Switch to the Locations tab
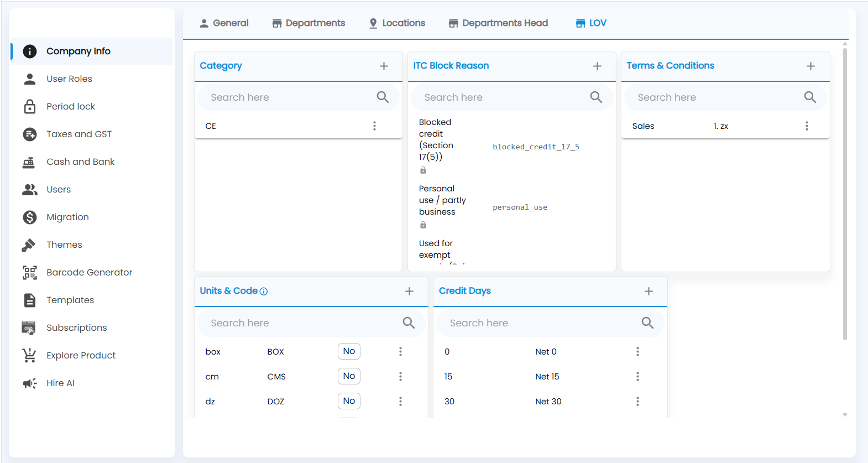This screenshot has height=463, width=868. (398, 23)
